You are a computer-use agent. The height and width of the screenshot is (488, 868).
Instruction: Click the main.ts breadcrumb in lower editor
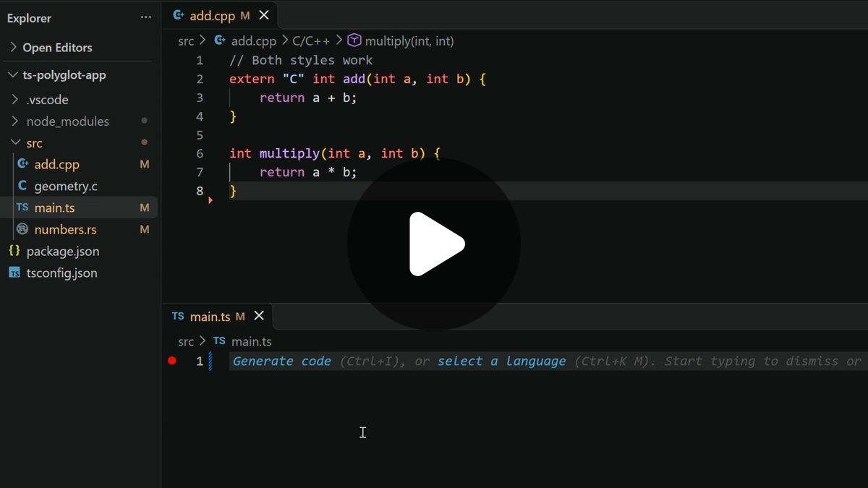(x=251, y=341)
